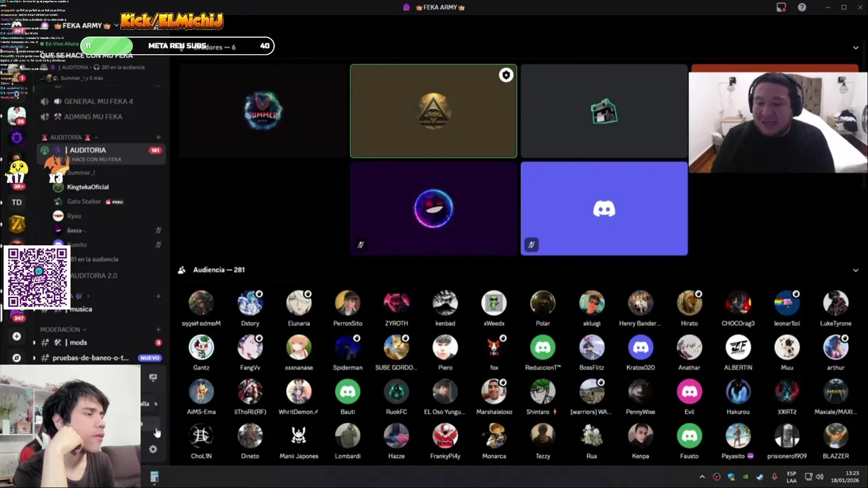
Task: Open audience member Hirato's avatar
Action: pyautogui.click(x=689, y=304)
